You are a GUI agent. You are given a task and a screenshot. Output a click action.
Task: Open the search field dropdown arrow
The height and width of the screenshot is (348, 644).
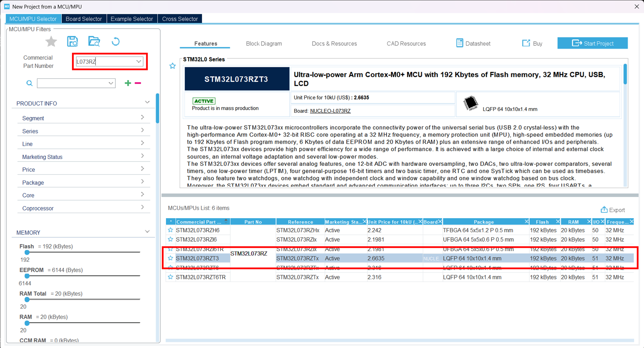[111, 83]
